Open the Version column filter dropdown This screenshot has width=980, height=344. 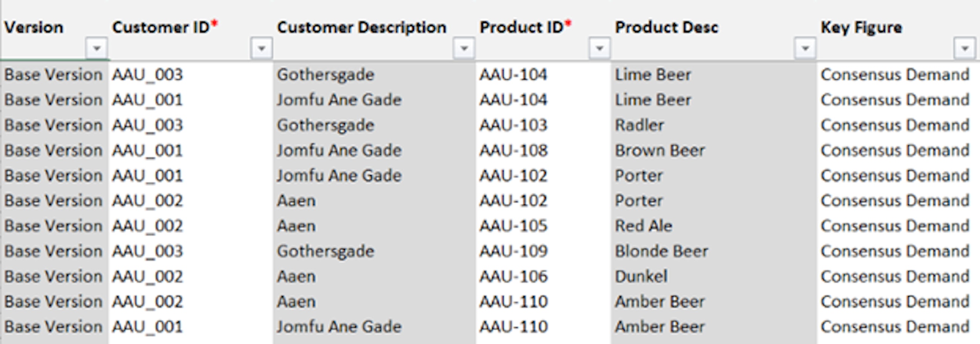(96, 48)
